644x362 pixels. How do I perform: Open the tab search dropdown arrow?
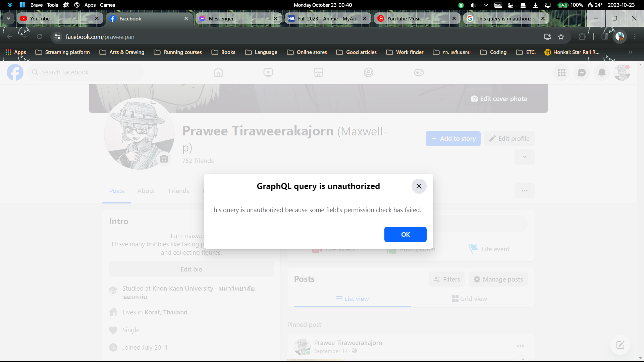pyautogui.click(x=8, y=18)
